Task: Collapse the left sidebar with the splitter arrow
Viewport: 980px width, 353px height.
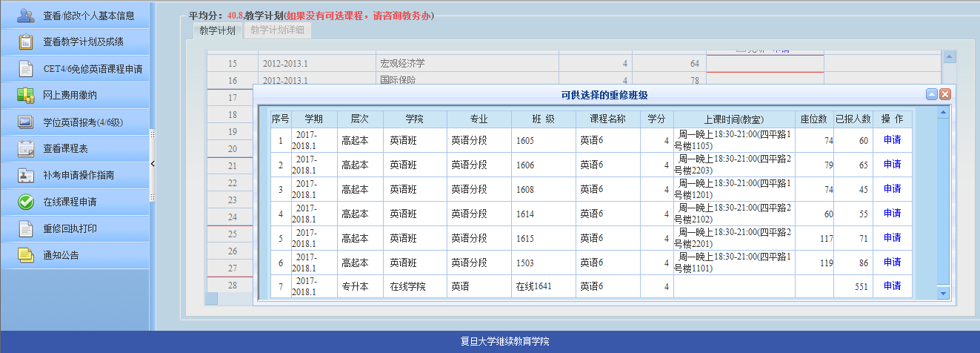Action: click(x=153, y=164)
